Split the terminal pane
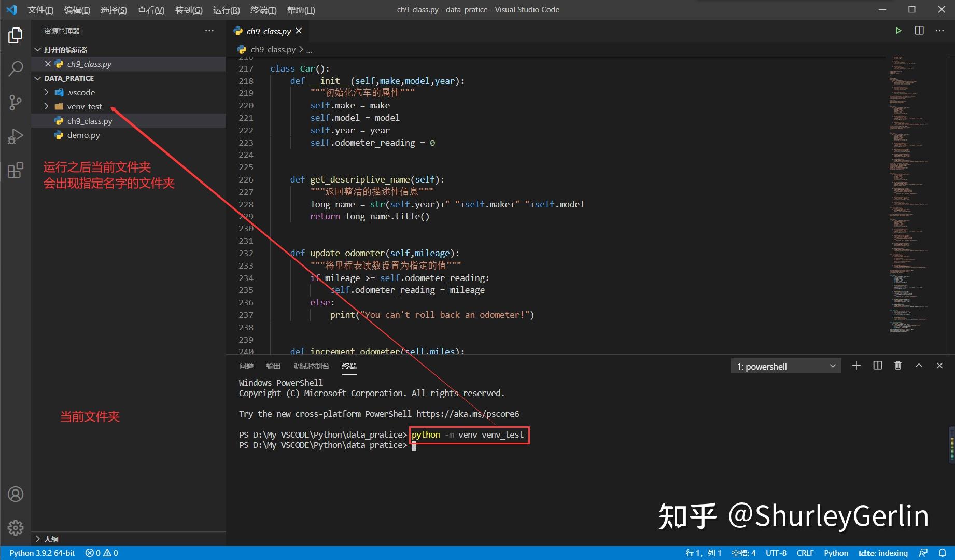Screen dimensions: 955x560 tap(877, 366)
